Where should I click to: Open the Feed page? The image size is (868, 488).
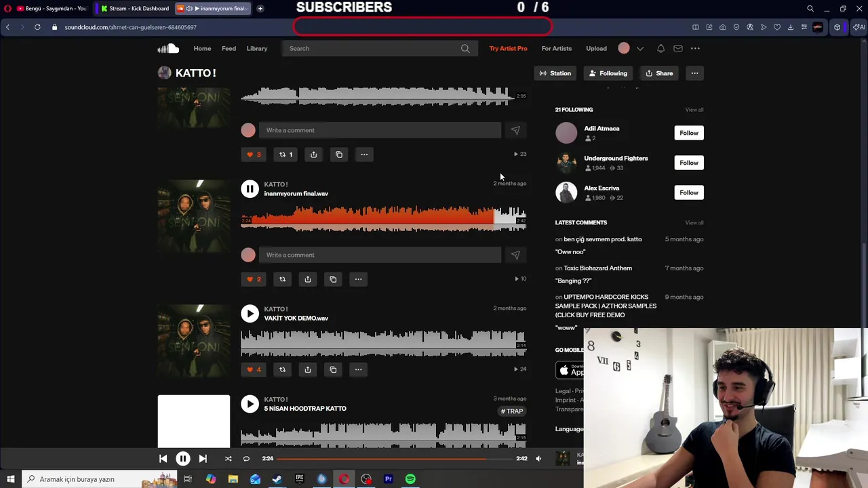click(x=229, y=48)
